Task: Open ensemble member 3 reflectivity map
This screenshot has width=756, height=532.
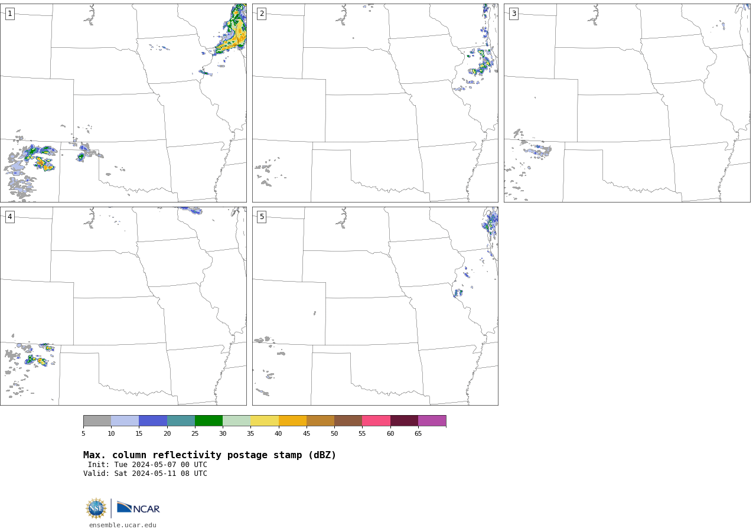Action: tap(627, 103)
